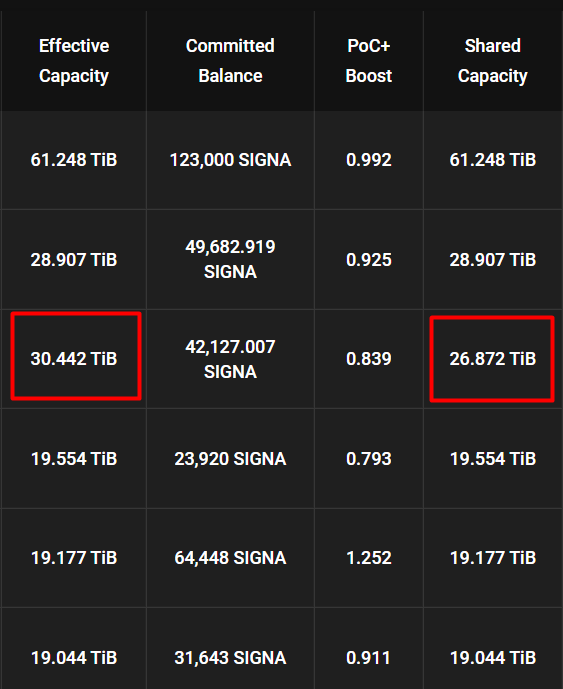Click the 49,682.919 SIGNA balance cell
The height and width of the screenshot is (689, 563).
tap(230, 259)
